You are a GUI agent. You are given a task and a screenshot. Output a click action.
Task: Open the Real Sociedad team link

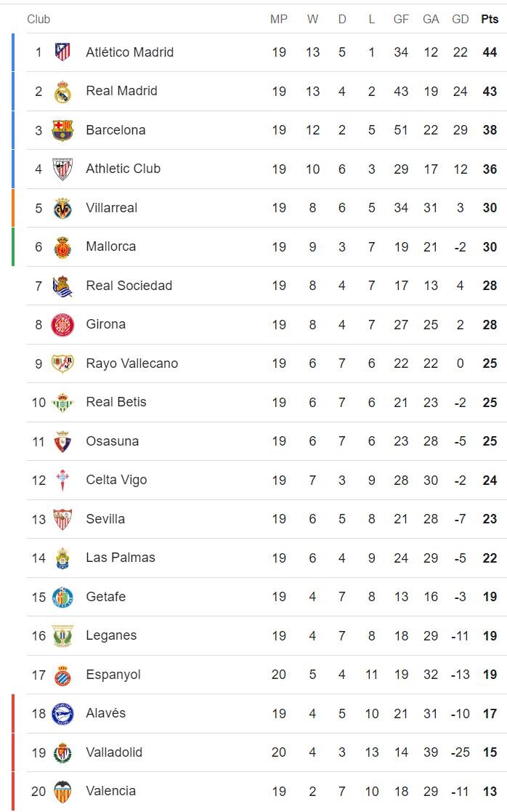point(129,286)
